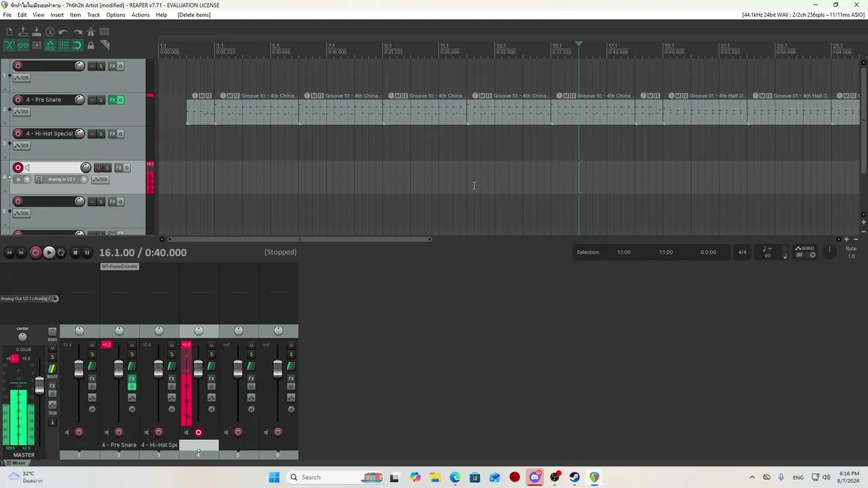Click the [Delete items] undo history label
This screenshot has width=868, height=488.
tap(194, 15)
